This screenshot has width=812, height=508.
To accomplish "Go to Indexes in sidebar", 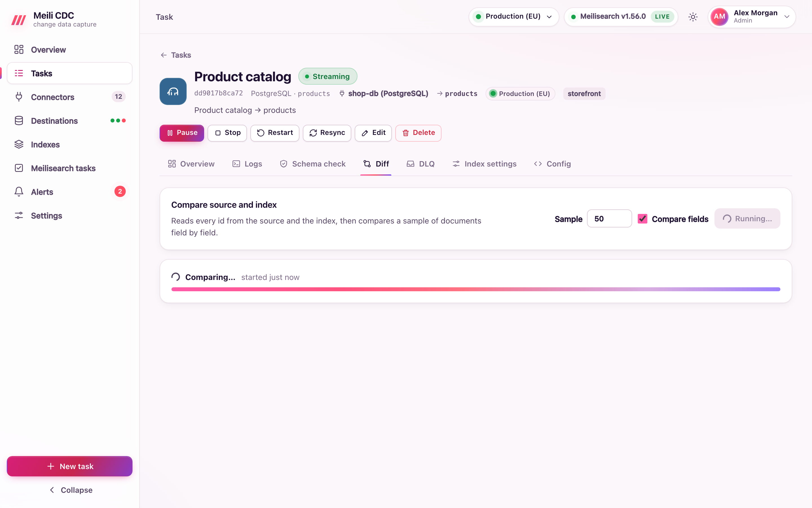I will click(69, 144).
